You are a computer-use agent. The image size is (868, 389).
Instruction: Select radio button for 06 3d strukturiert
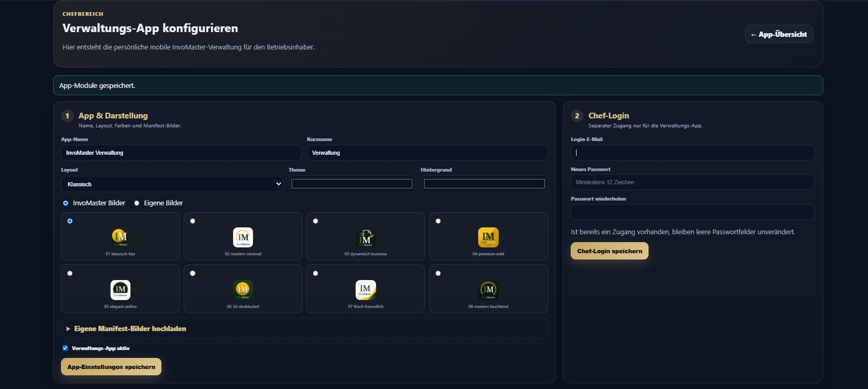click(193, 273)
